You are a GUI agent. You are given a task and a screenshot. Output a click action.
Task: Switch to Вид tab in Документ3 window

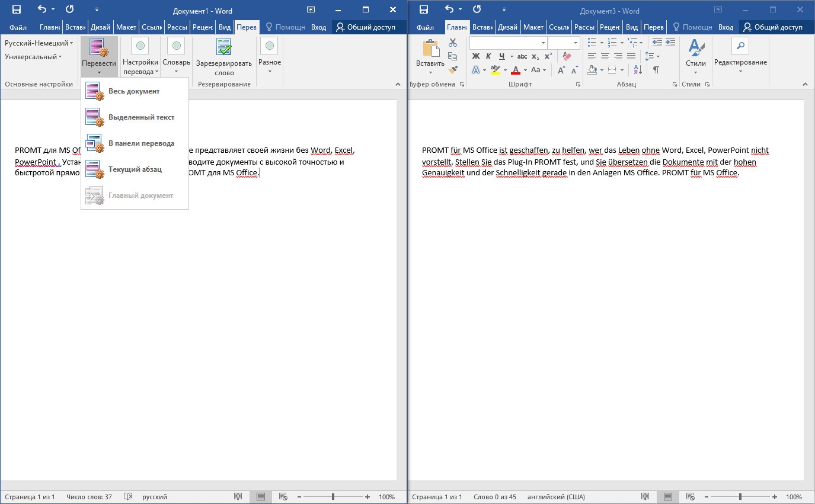pos(632,27)
